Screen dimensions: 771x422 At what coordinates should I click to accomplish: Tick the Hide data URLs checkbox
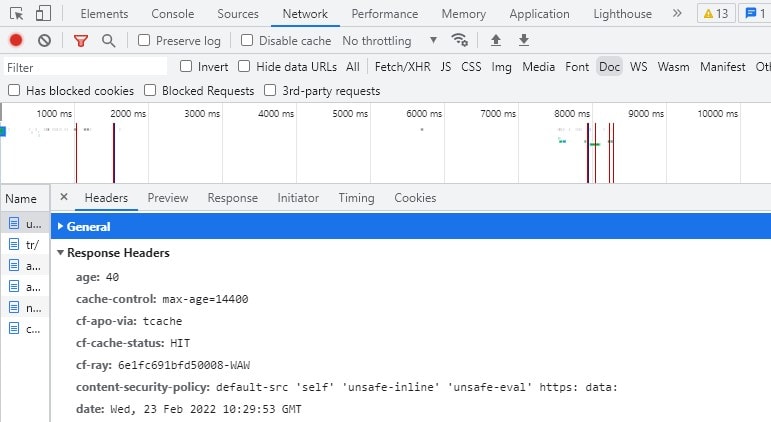(x=244, y=66)
